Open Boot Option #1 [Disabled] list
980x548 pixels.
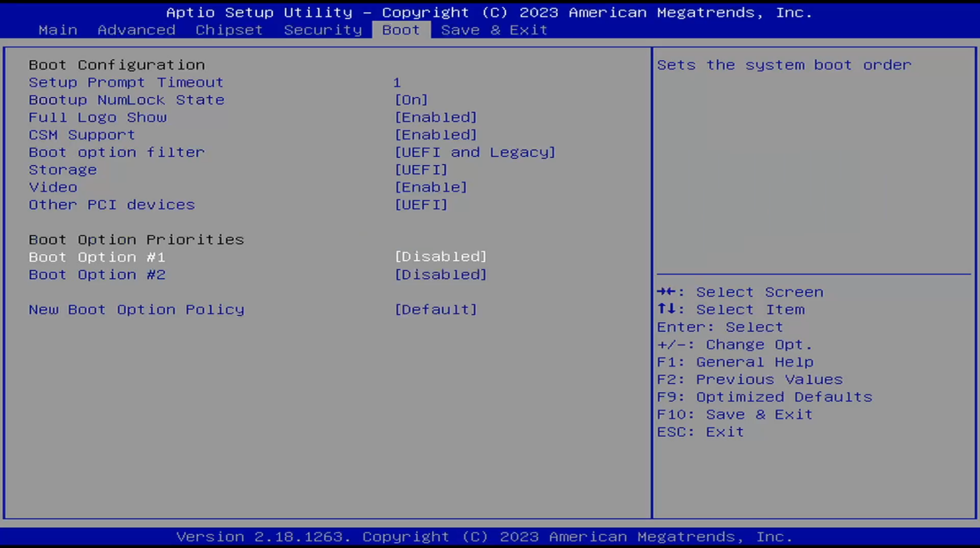coord(441,257)
